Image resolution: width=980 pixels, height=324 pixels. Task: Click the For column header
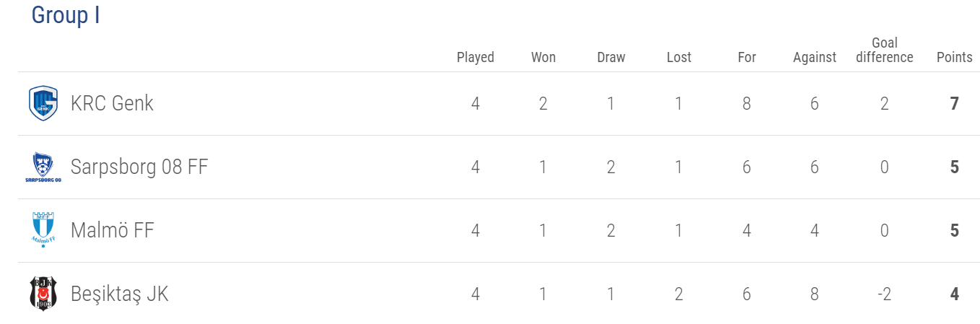pyautogui.click(x=747, y=57)
